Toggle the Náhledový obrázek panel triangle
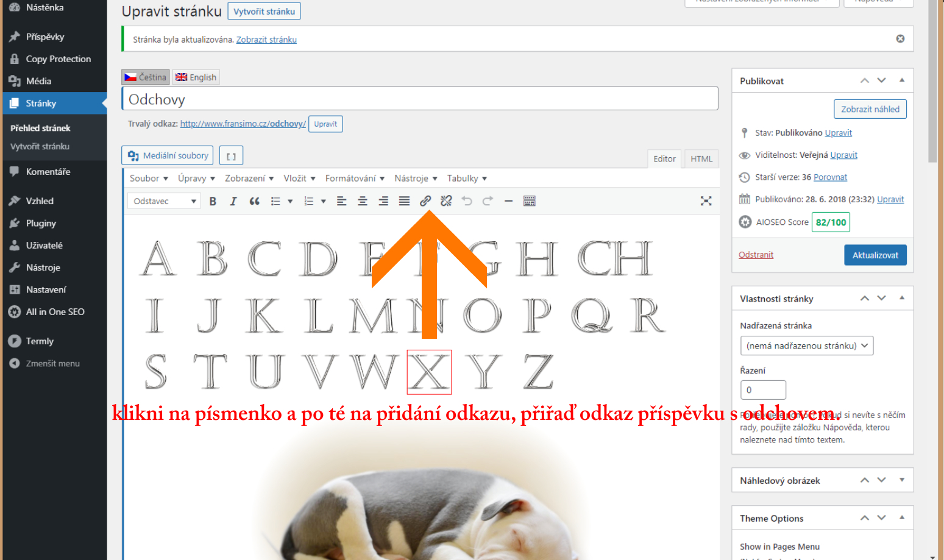Viewport: 944px width, 560px height. click(x=902, y=480)
